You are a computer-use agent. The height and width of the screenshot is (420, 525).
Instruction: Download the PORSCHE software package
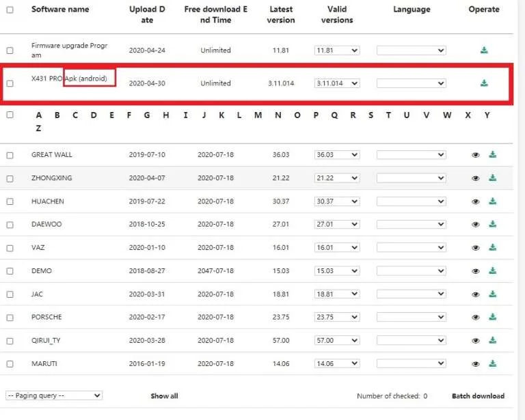pos(493,318)
